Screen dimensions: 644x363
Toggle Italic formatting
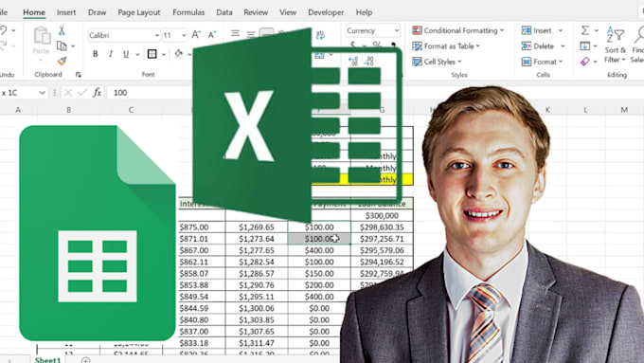coord(111,54)
